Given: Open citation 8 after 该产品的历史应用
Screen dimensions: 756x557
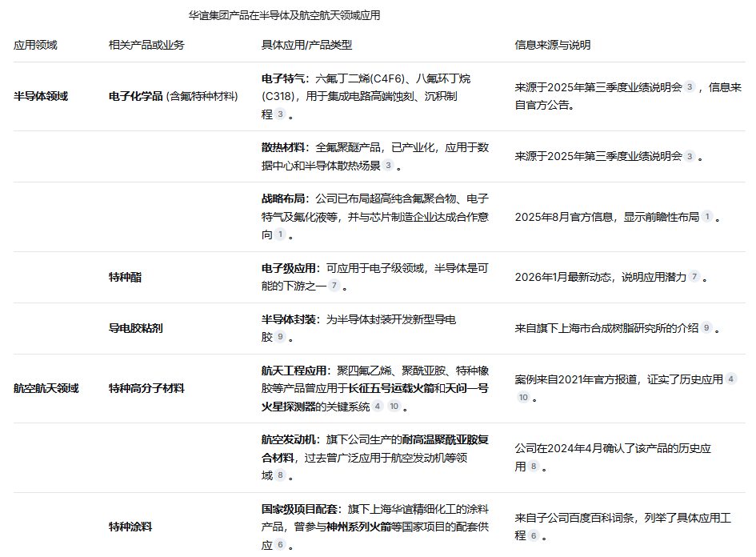Looking at the screenshot, I should coord(534,467).
